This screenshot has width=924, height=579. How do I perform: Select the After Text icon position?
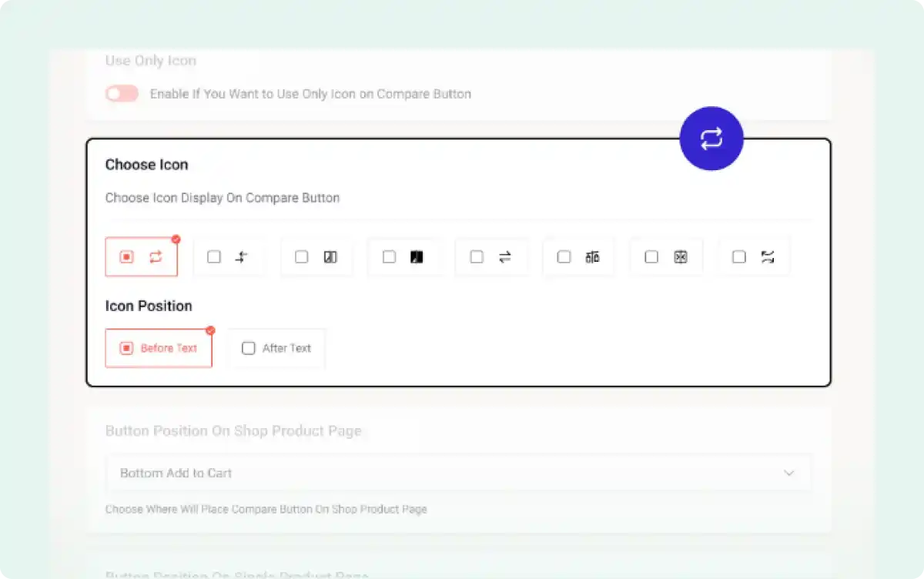(277, 348)
